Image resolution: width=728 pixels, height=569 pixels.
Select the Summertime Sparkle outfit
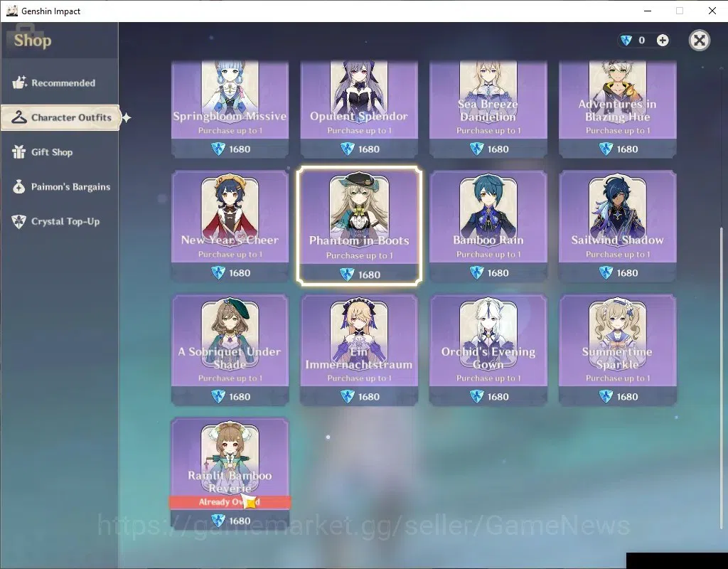618,350
